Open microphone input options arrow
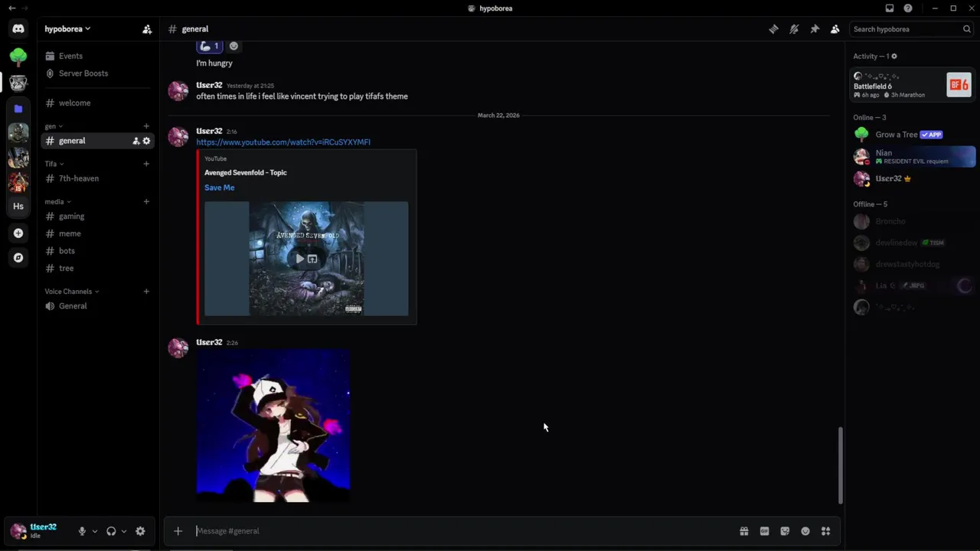This screenshot has height=551, width=980. [95, 531]
